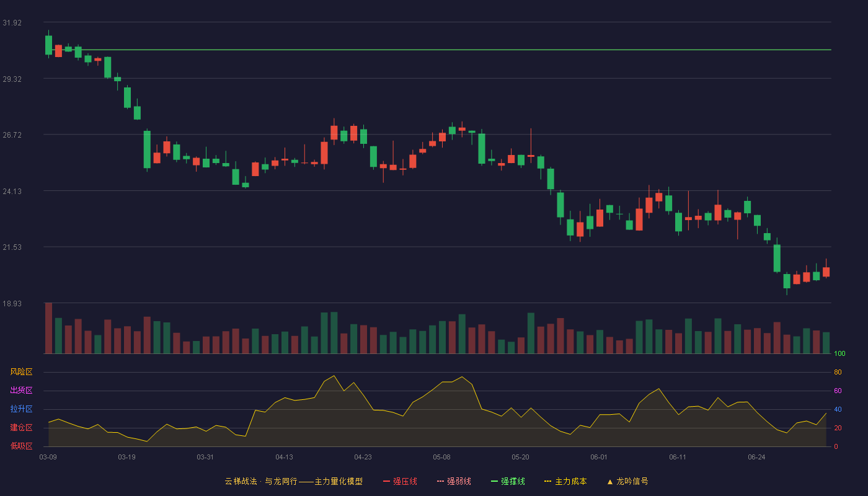Hide the 强撑线 legend series

pos(508,481)
